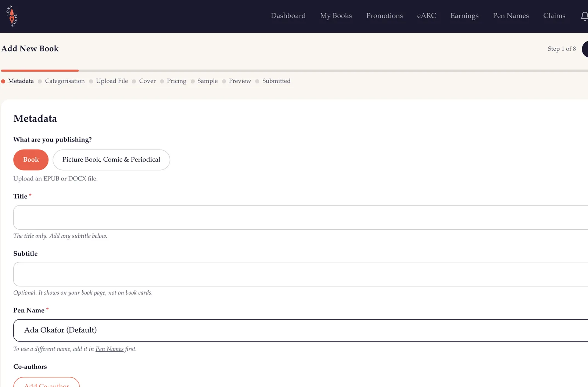
Task: Open Pen Names in the top navigation
Action: pos(511,16)
